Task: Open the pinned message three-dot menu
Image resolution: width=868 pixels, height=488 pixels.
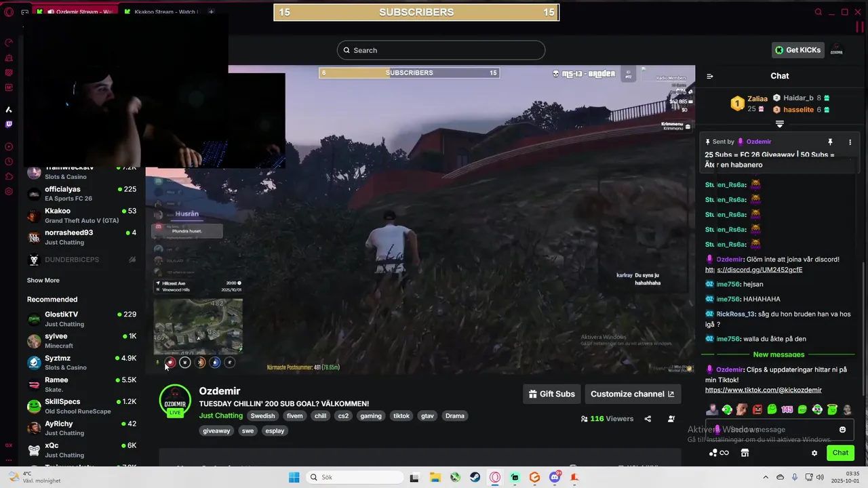Action: point(850,142)
